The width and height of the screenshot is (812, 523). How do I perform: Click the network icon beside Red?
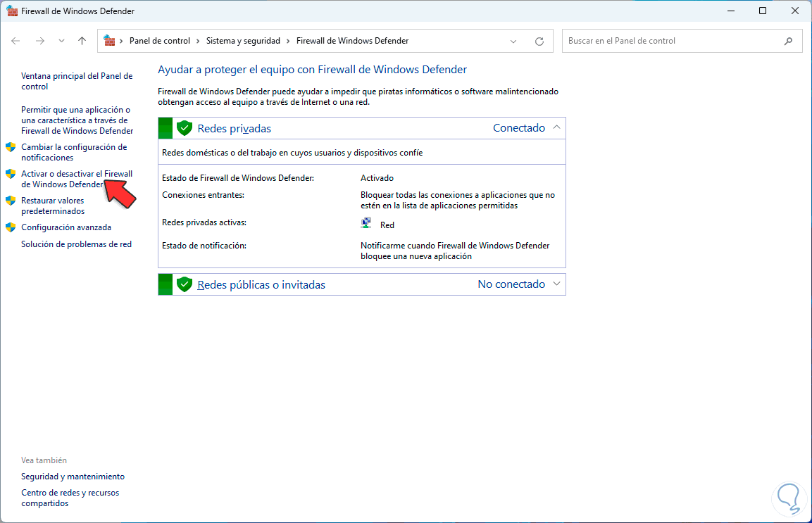coord(366,224)
